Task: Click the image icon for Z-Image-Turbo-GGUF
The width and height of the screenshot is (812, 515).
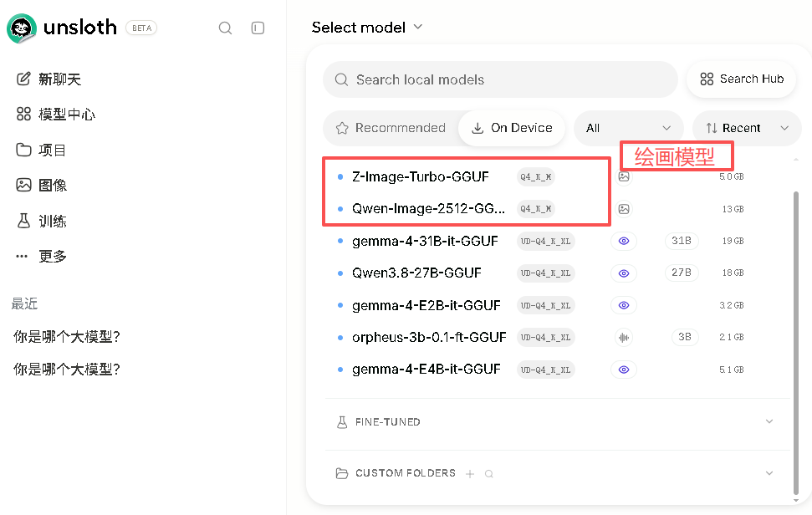Action: tap(624, 177)
